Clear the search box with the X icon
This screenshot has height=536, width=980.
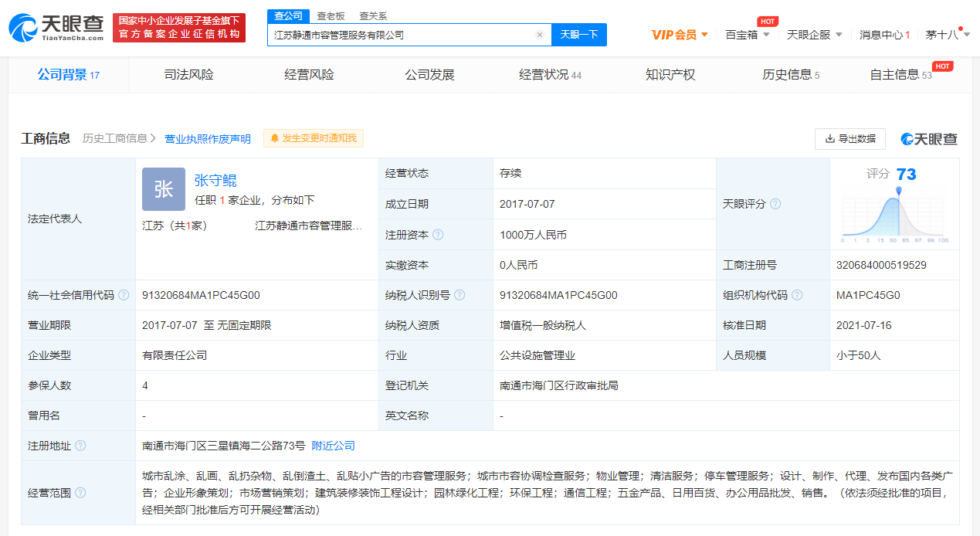(540, 35)
